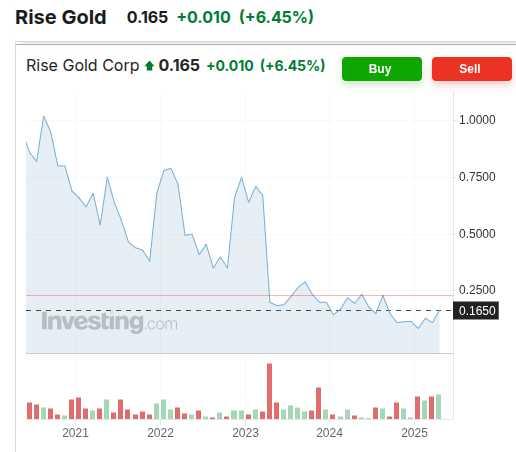
Task: Click the tallest red volume bar
Action: [269, 391]
